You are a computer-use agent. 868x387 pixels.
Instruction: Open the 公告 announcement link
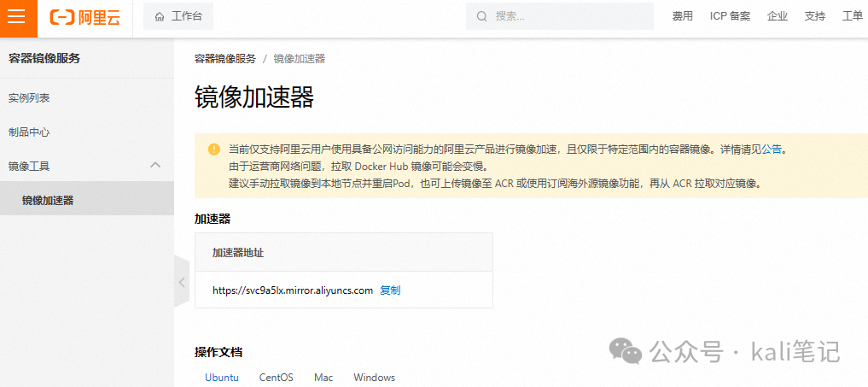click(772, 150)
